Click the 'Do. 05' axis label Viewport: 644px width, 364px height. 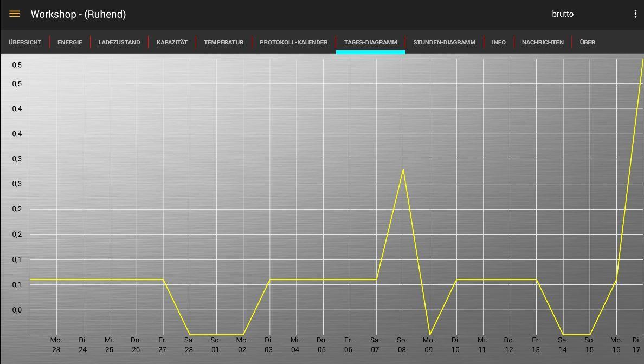click(x=321, y=344)
